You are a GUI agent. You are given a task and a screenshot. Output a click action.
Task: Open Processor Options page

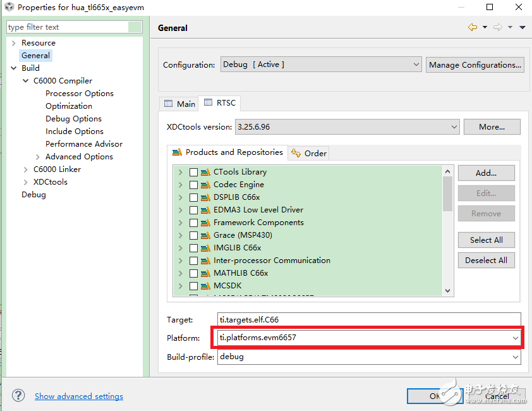[x=80, y=94]
